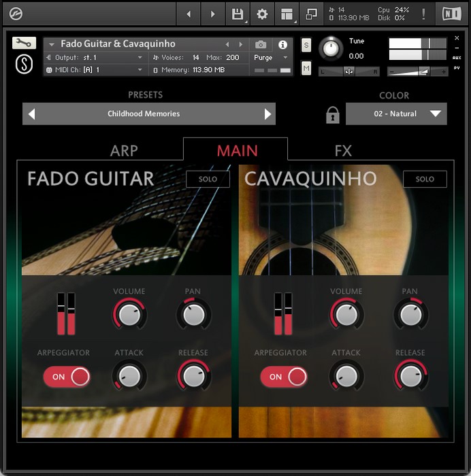This screenshot has height=476, width=471.
Task: Click the camera snapshot icon
Action: 261,44
